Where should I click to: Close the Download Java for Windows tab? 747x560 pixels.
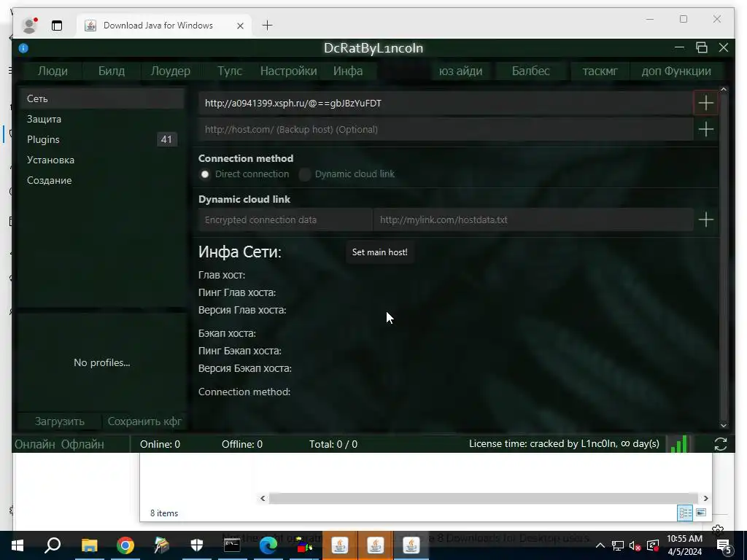240,26
